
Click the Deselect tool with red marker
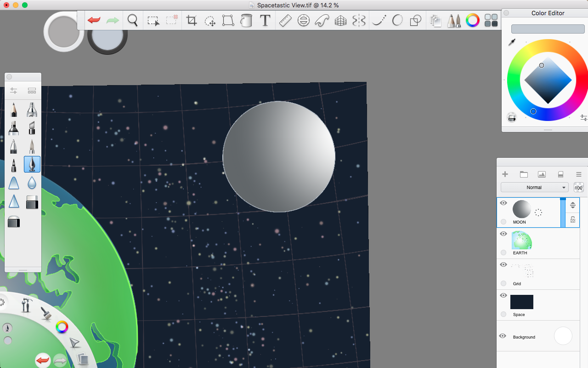click(x=172, y=20)
